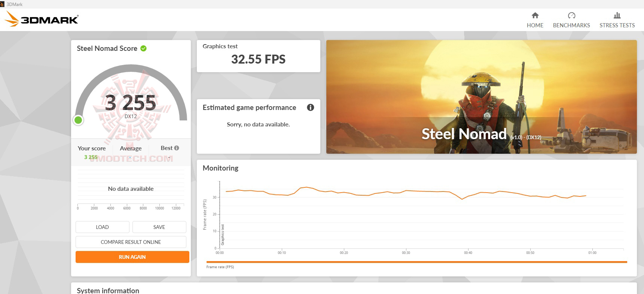Click the DX12 label under the score

point(131,116)
